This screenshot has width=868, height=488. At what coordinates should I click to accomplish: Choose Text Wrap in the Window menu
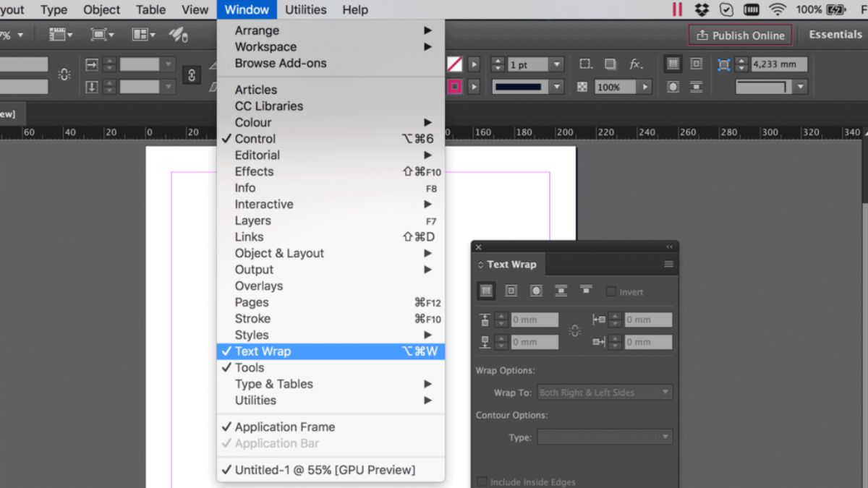[x=331, y=351]
